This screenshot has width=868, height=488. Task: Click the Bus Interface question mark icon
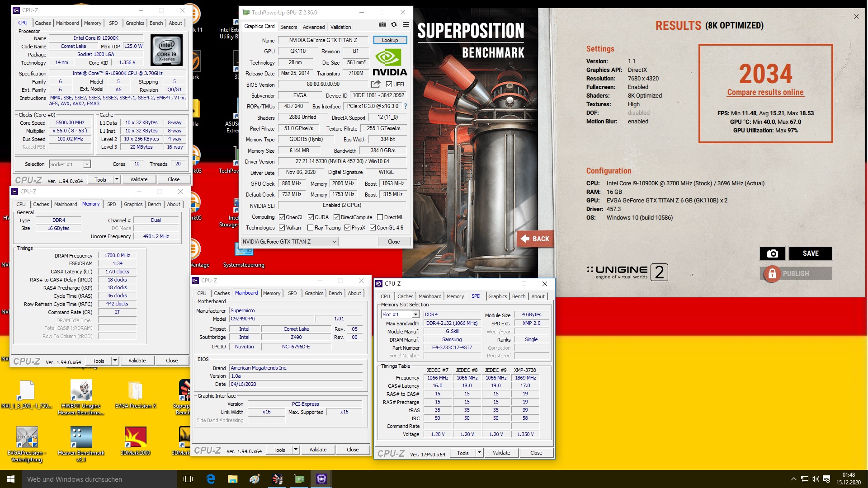tap(405, 106)
